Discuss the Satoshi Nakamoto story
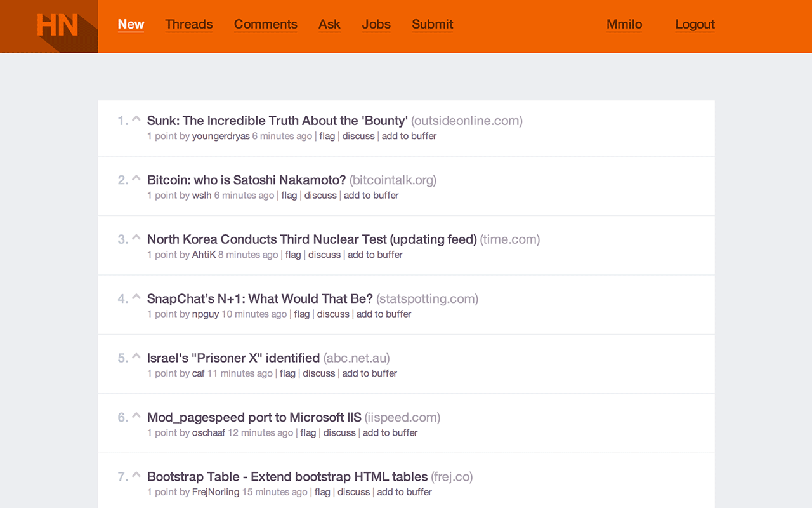This screenshot has height=508, width=812. tap(320, 196)
